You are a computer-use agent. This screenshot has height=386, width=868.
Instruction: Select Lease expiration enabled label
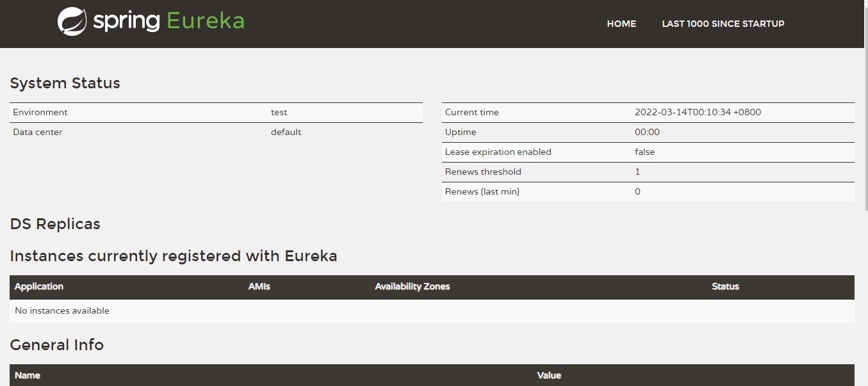pos(498,152)
